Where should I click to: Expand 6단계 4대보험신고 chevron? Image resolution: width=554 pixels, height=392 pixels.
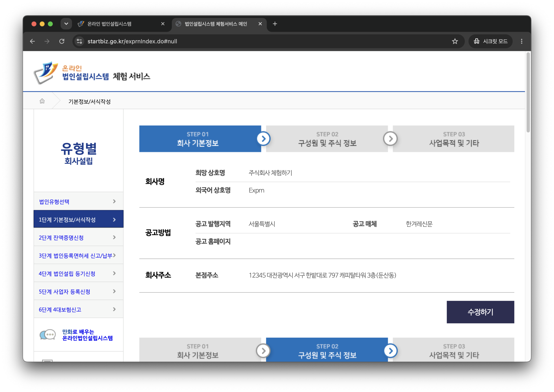coord(114,309)
